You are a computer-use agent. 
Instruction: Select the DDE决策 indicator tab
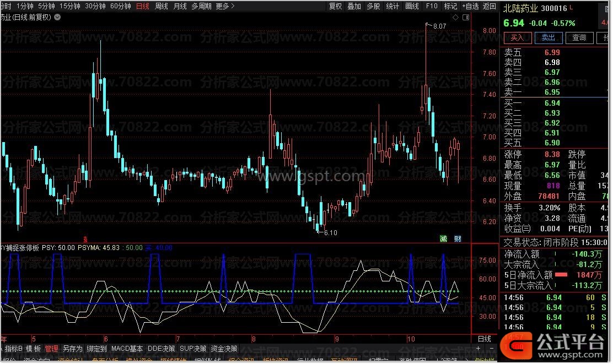coord(162,349)
